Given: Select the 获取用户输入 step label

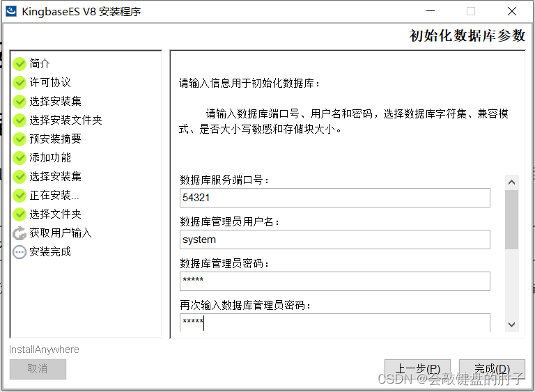Looking at the screenshot, I should tap(61, 233).
